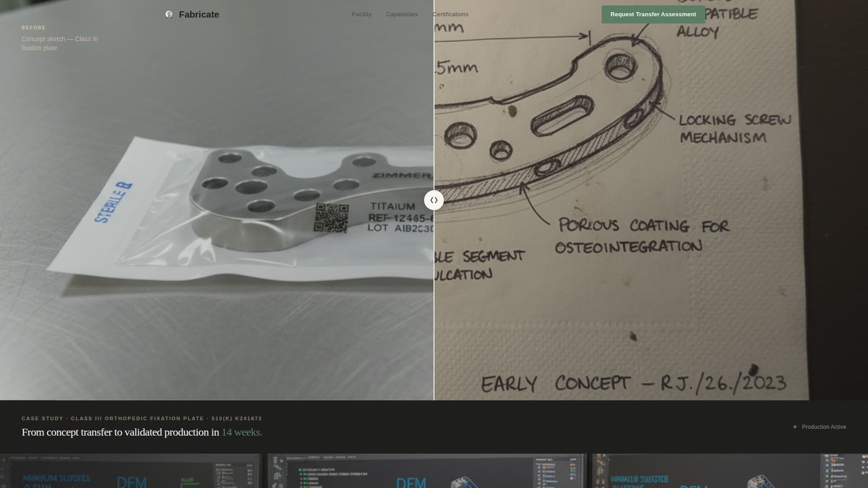Image resolution: width=868 pixels, height=488 pixels.
Task: Click the circular handle on the image divider
Action: click(434, 200)
